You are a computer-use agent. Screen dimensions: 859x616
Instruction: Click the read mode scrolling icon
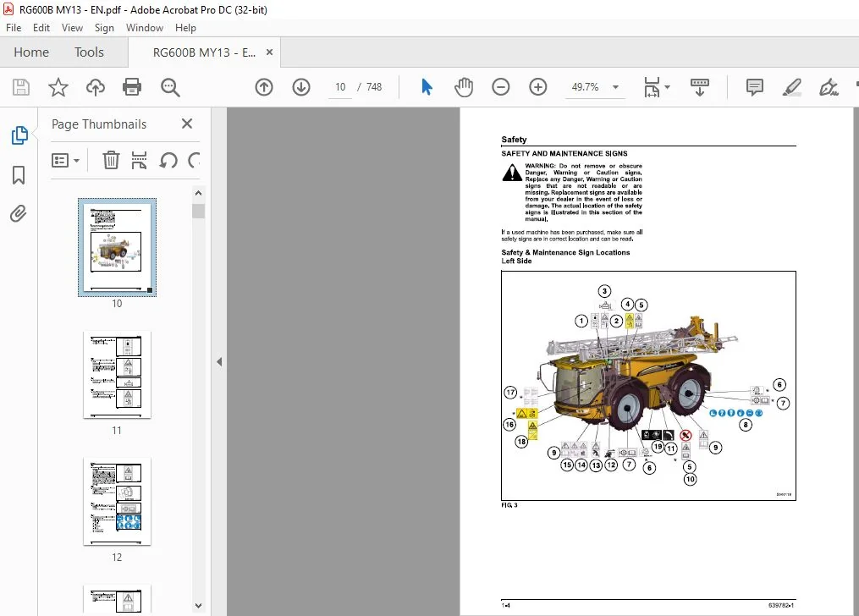700,87
